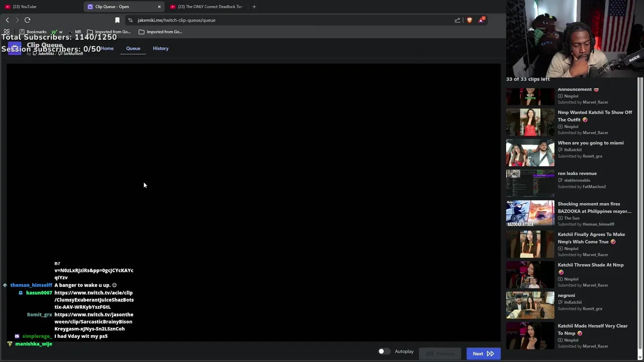Click the jasontheween clip link in chat
Image resolution: width=644 pixels, height=362 pixels.
point(94,322)
